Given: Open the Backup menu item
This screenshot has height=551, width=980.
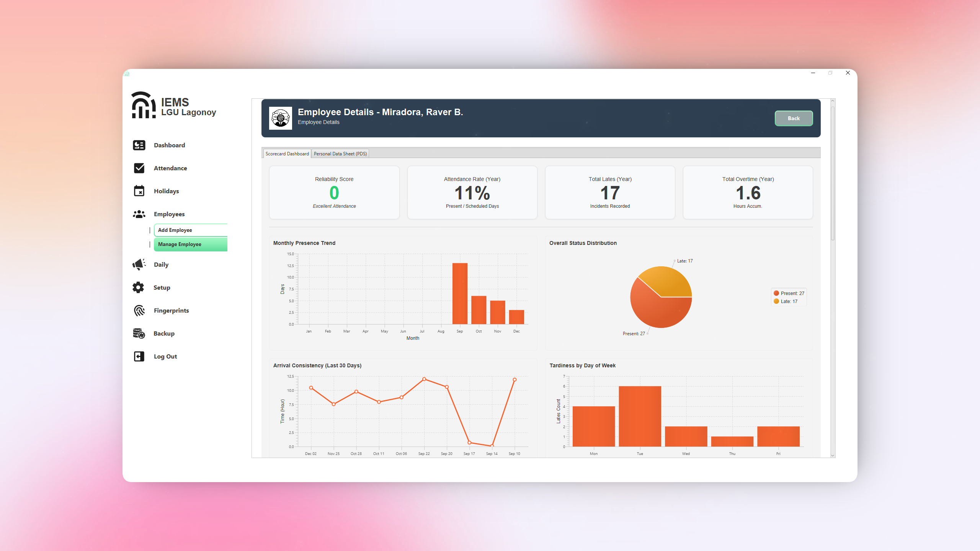Looking at the screenshot, I should click(x=164, y=333).
